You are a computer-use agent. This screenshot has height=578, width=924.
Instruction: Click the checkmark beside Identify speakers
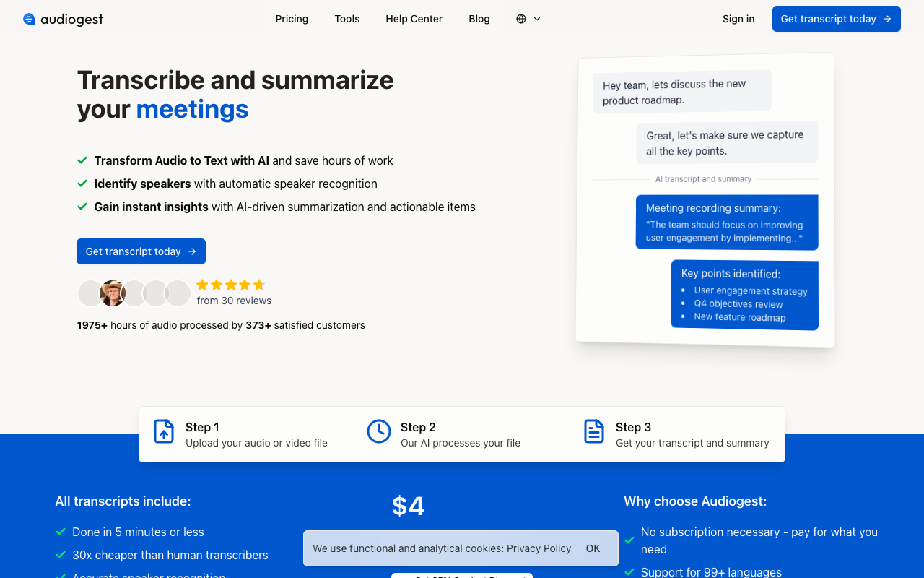pyautogui.click(x=82, y=184)
